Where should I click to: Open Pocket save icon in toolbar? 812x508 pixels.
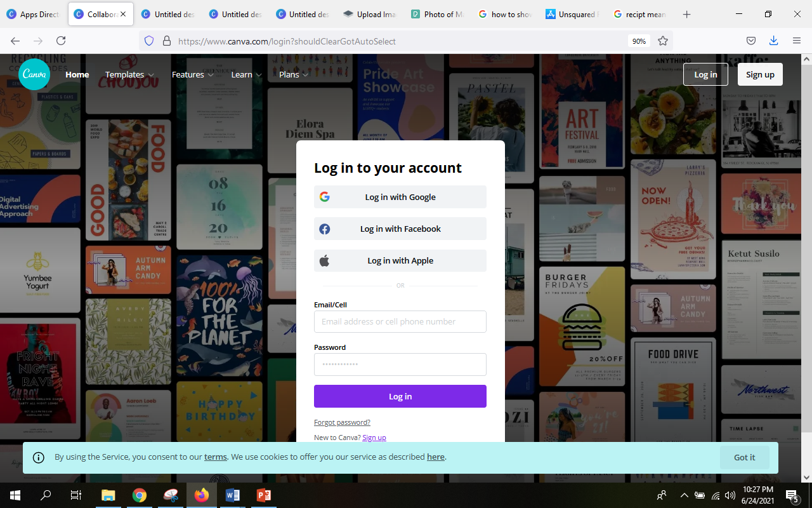click(x=750, y=41)
